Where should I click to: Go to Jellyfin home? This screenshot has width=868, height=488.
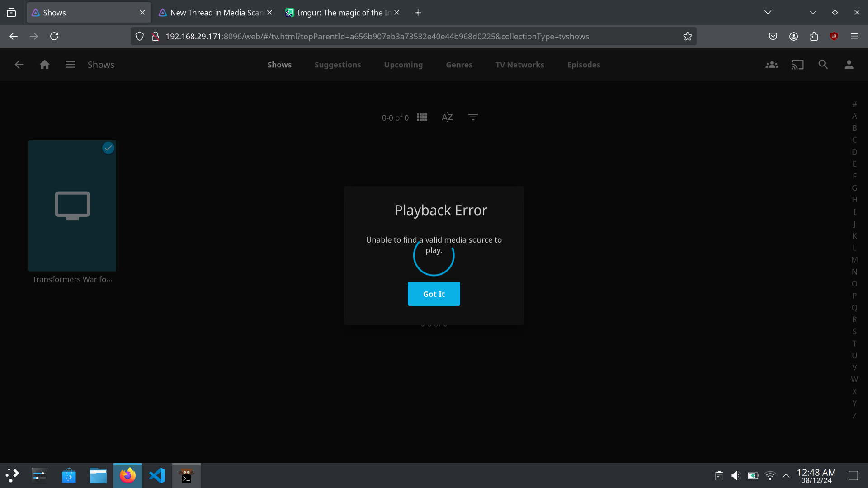44,65
